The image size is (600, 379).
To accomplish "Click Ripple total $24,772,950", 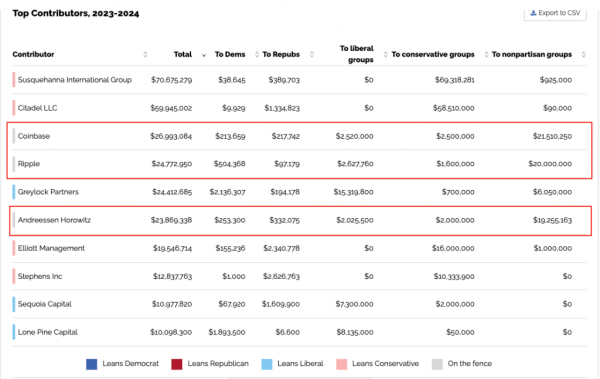I will tap(172, 164).
